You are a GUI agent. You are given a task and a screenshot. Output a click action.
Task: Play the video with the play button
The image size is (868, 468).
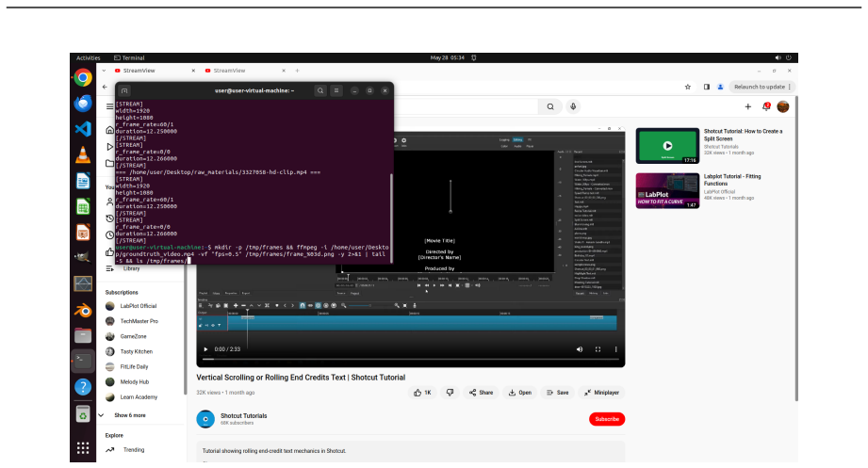pyautogui.click(x=205, y=349)
